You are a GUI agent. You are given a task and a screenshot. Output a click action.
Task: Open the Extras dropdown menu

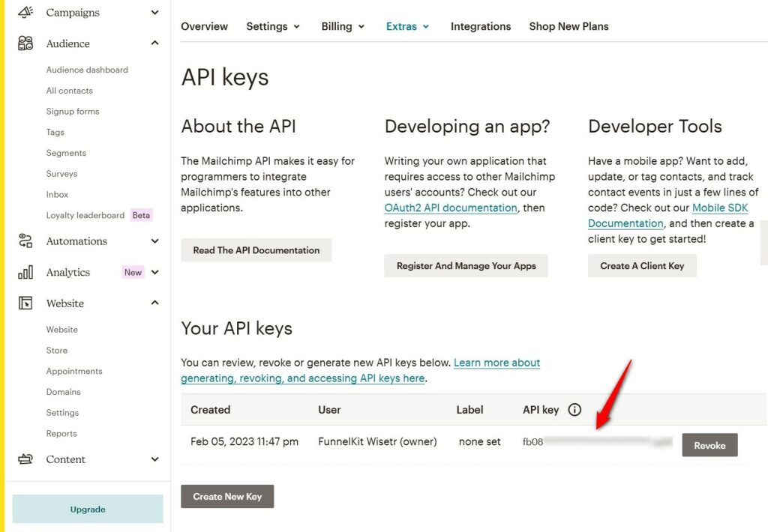click(407, 26)
